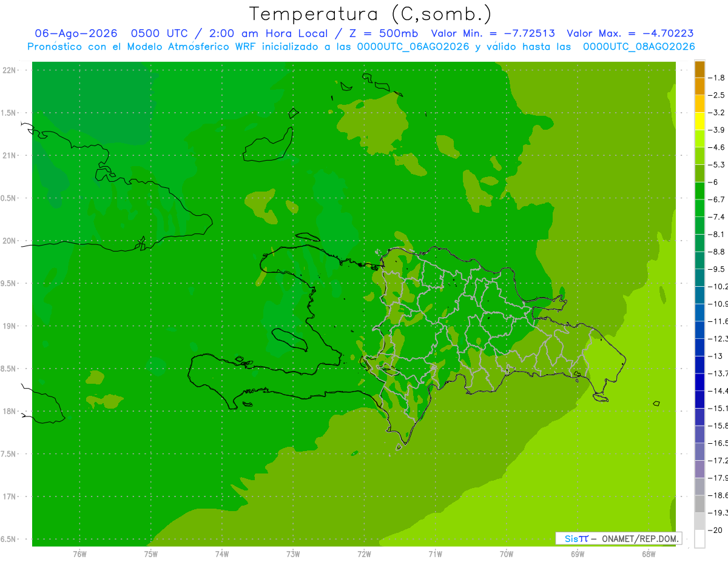Click the 'Valor Max. = -4.70223' readout
The height and width of the screenshot is (562, 728).
click(x=630, y=33)
